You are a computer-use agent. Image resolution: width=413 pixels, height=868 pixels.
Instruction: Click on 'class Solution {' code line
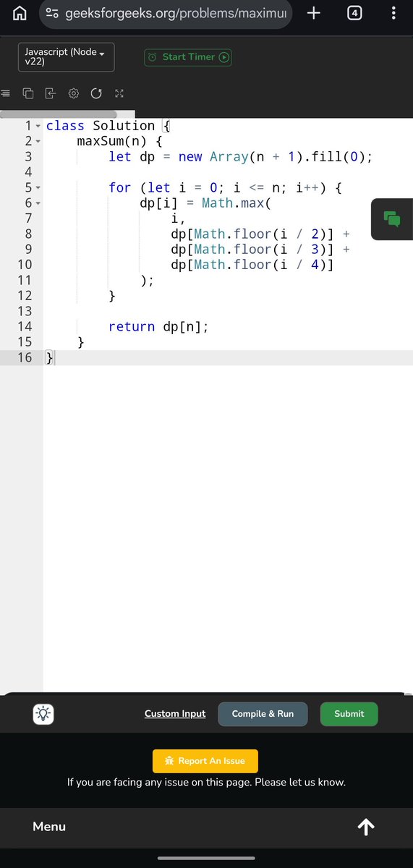(108, 126)
